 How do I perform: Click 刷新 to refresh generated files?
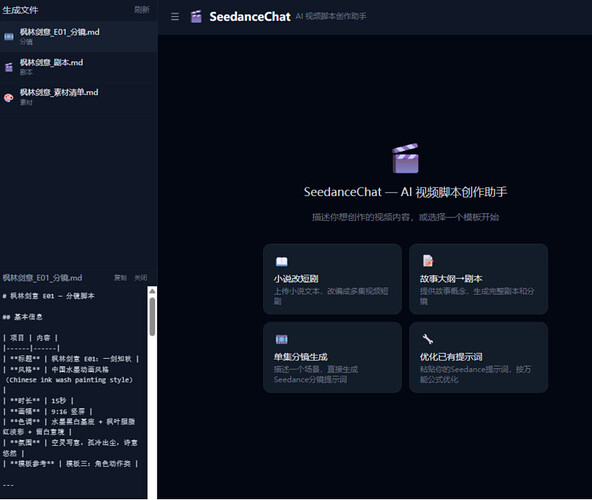(x=142, y=10)
